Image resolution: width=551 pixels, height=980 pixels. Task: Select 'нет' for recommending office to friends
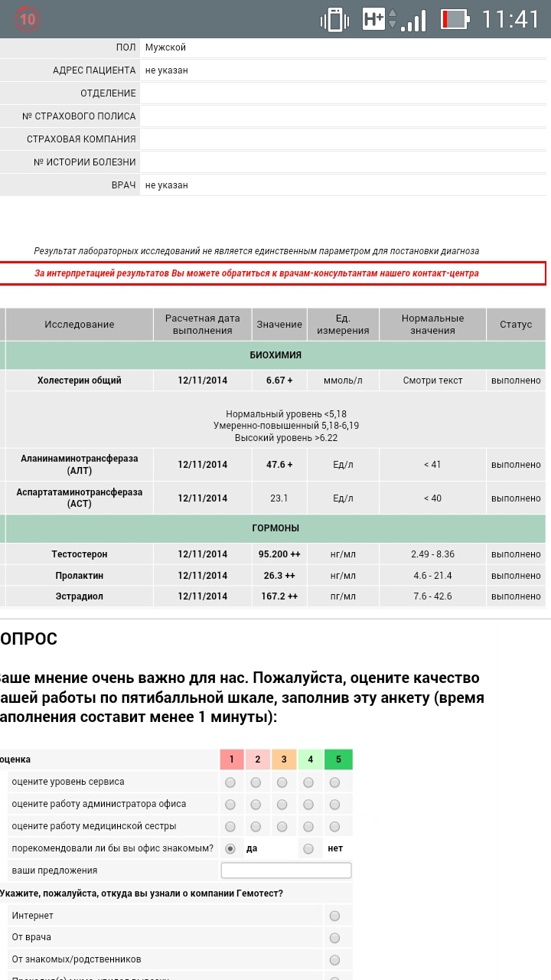[x=308, y=848]
